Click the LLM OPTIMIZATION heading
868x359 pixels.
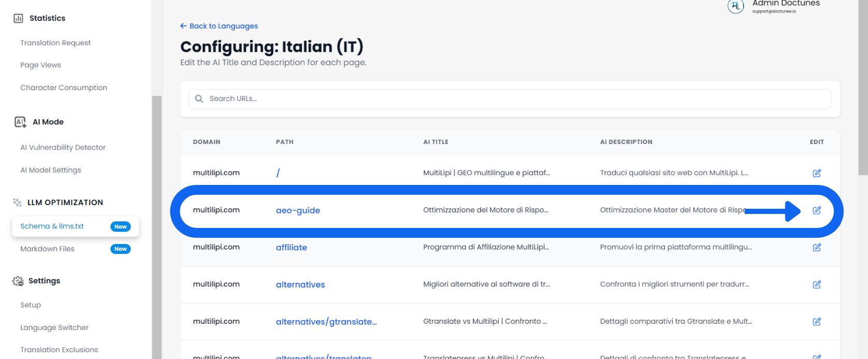coord(65,203)
